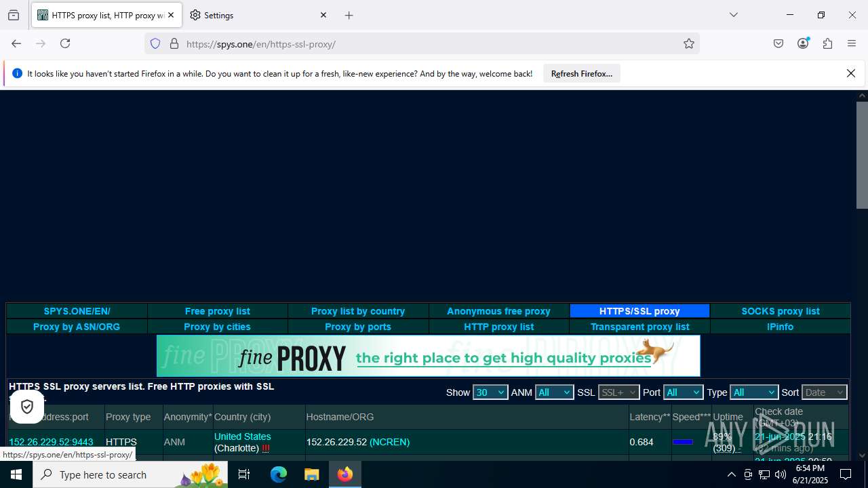Click the scrollbar down arrow

click(x=862, y=455)
